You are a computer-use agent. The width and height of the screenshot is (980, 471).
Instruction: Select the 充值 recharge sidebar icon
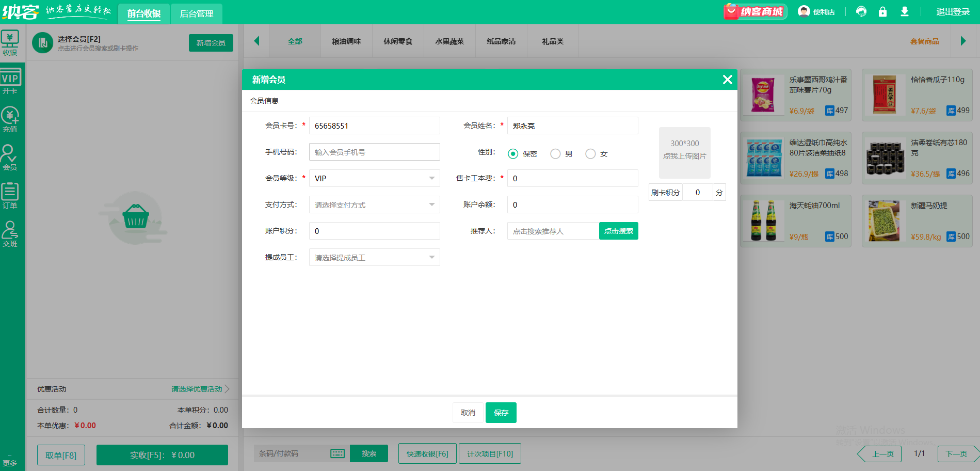pyautogui.click(x=10, y=119)
